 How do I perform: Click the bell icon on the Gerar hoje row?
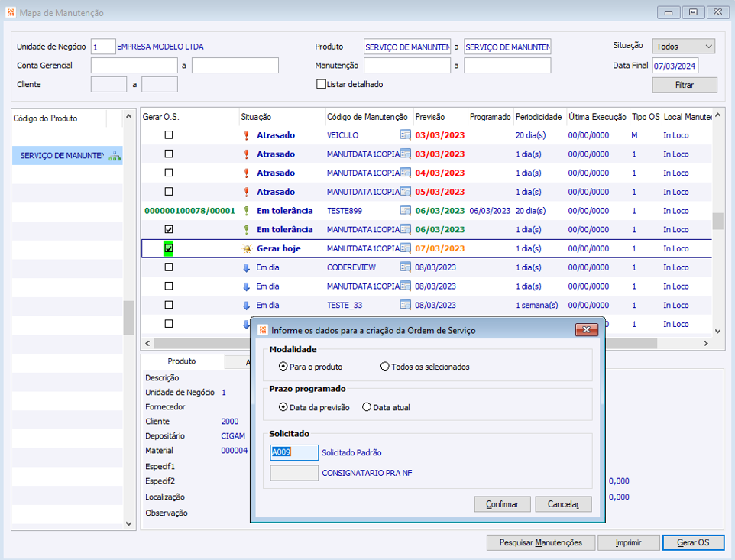[x=246, y=249]
